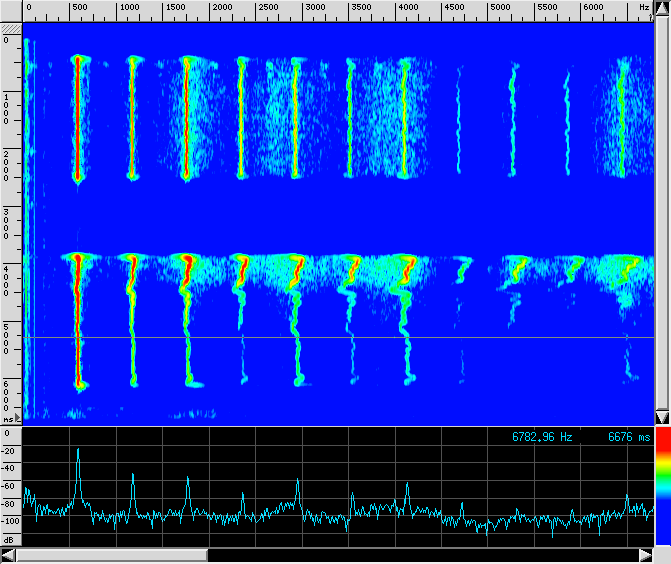Click the vertical scrollbar down arrow
Image resolution: width=671 pixels, height=564 pixels.
point(661,417)
